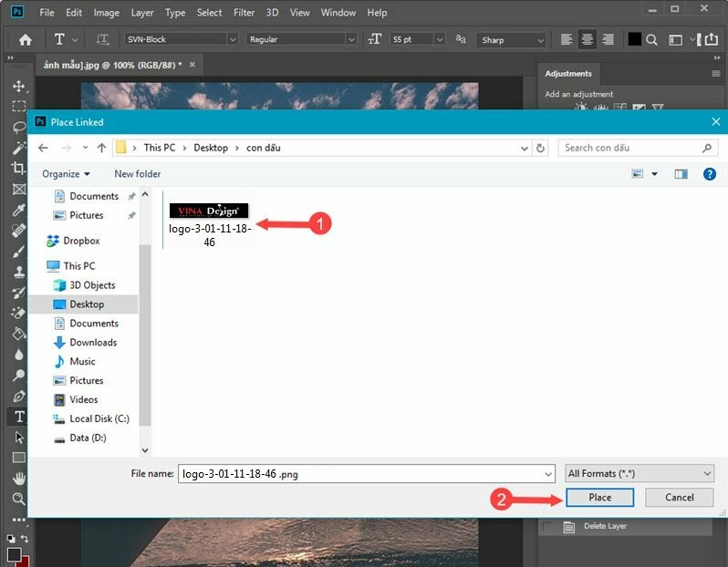This screenshot has width=728, height=567.
Task: Open the Layer menu
Action: (x=142, y=13)
